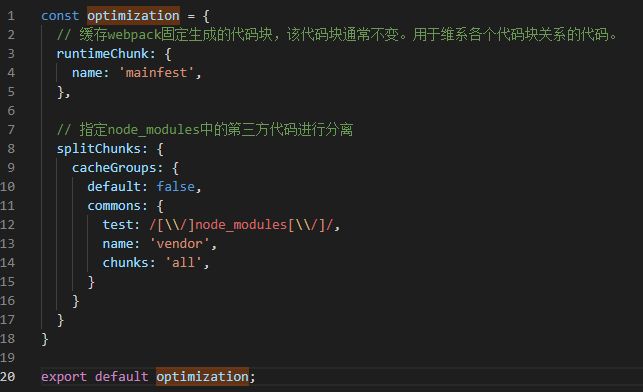Place cursor in the webpack comment on line 2

(336, 35)
